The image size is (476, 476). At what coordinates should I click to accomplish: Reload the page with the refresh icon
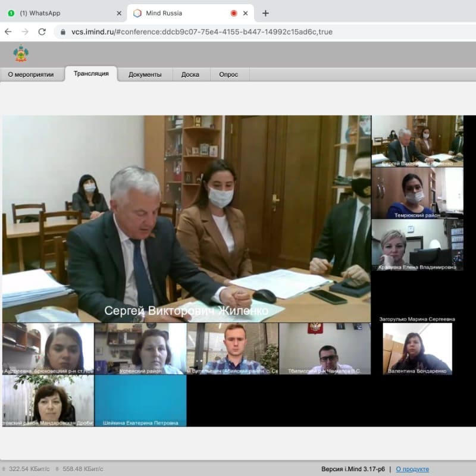click(42, 32)
